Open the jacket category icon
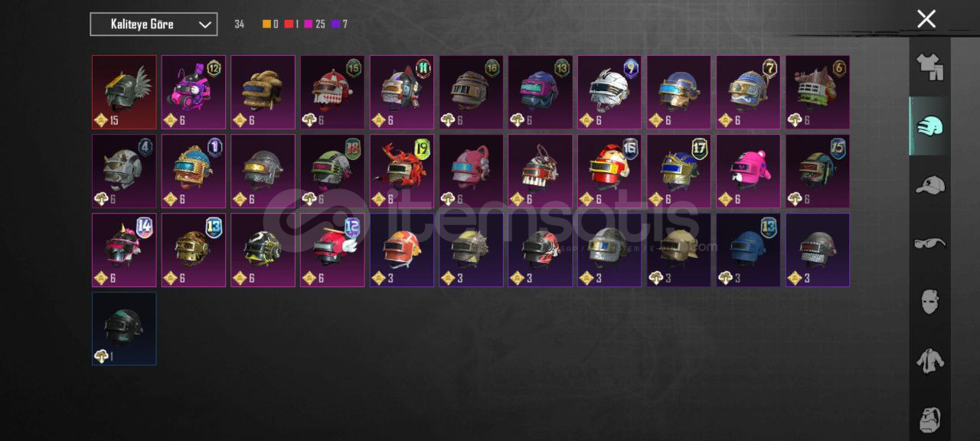 tap(929, 361)
